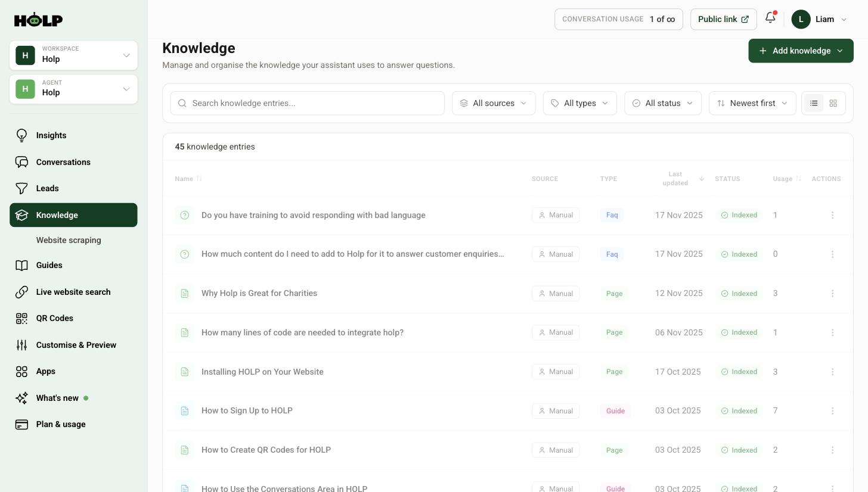Click the Guides book icon
This screenshot has width=868, height=492.
[21, 265]
